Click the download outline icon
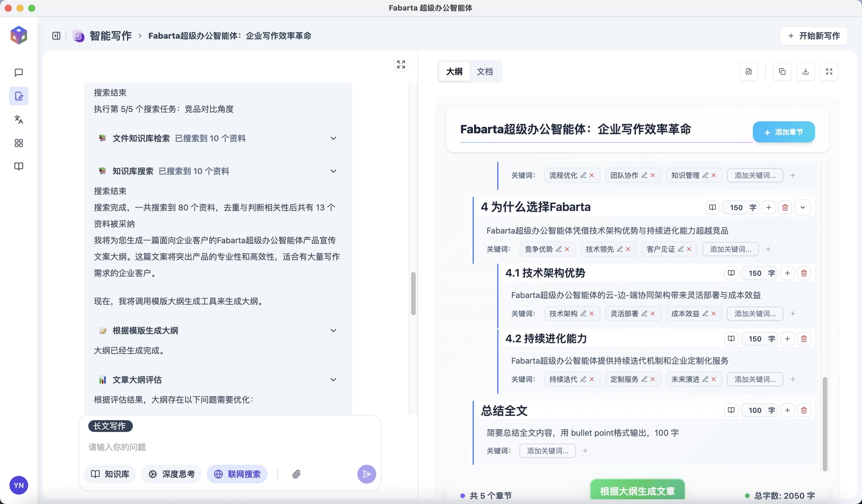The image size is (862, 504). (x=805, y=72)
